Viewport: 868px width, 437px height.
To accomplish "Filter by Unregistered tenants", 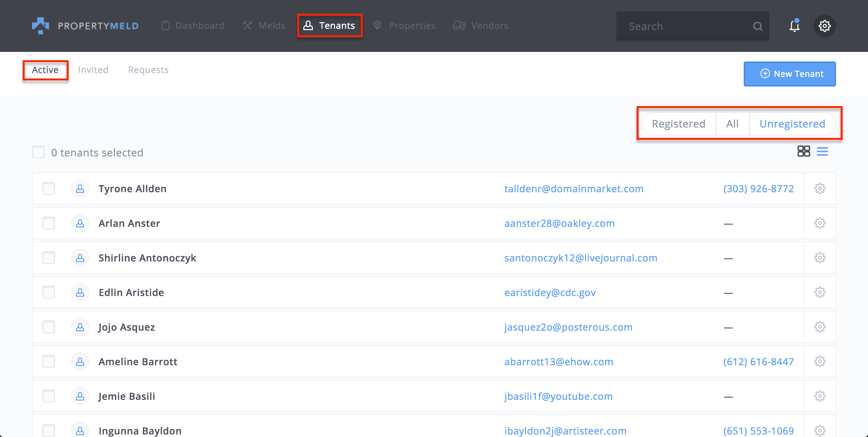I will coord(792,124).
